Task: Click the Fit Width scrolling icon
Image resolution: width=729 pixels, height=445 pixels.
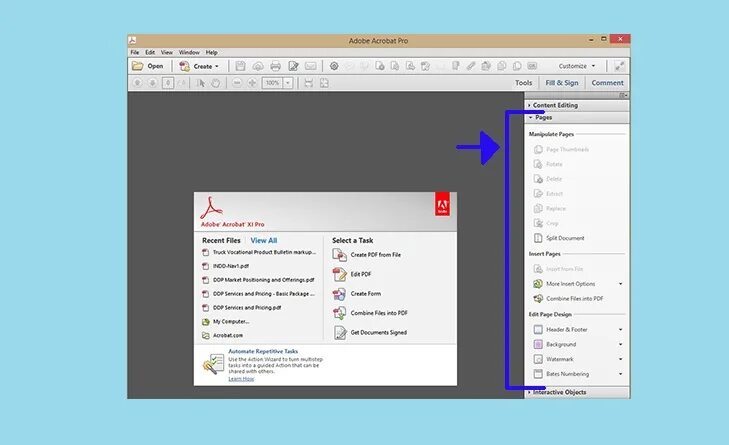Action: coord(308,83)
